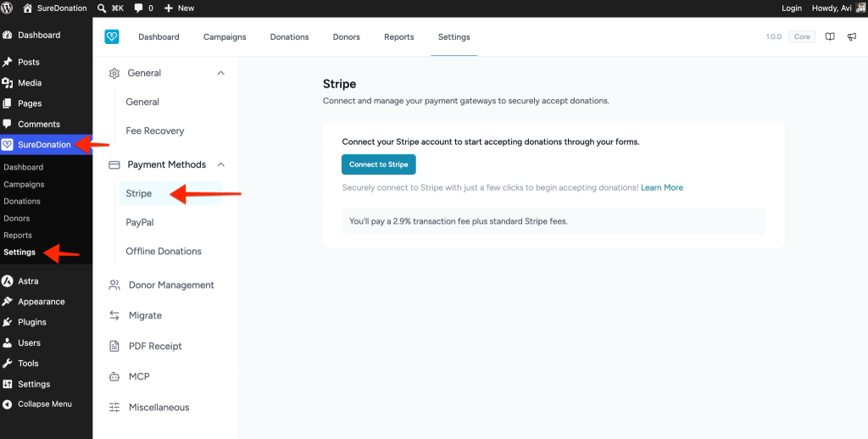Open Donors in SureDonation submenu
This screenshot has height=439, width=868.
17,219
